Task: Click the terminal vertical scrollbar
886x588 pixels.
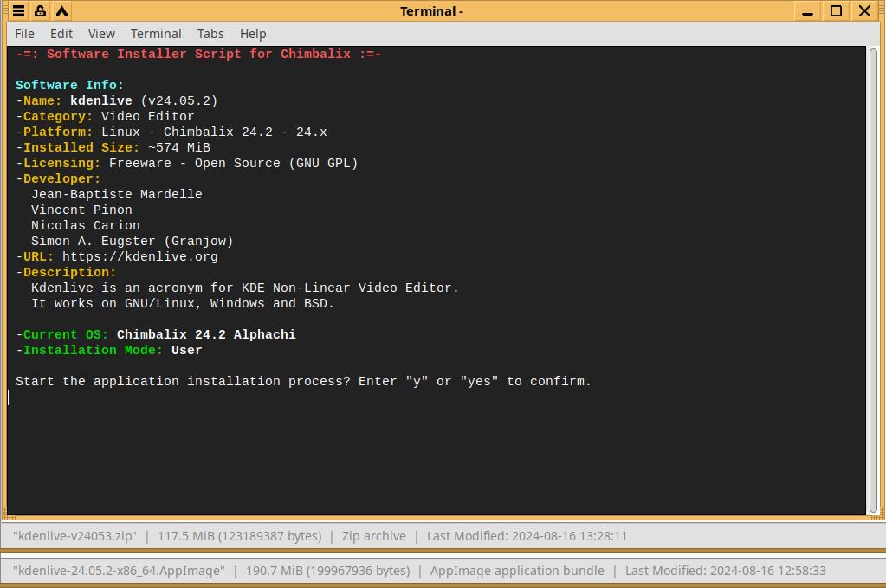Action: (x=873, y=281)
